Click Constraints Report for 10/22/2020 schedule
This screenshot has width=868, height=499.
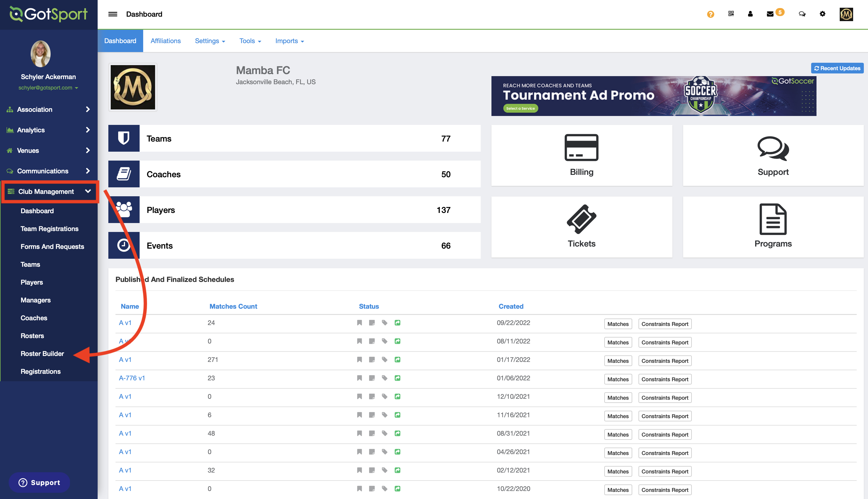665,490
